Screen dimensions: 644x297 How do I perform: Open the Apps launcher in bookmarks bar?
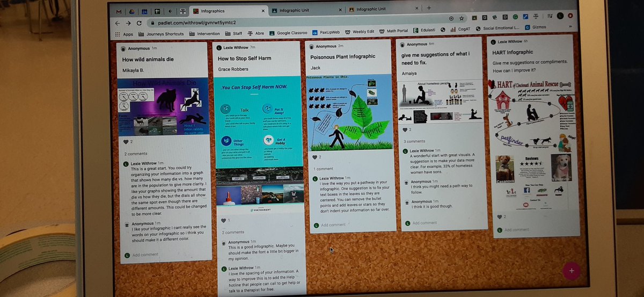point(124,34)
